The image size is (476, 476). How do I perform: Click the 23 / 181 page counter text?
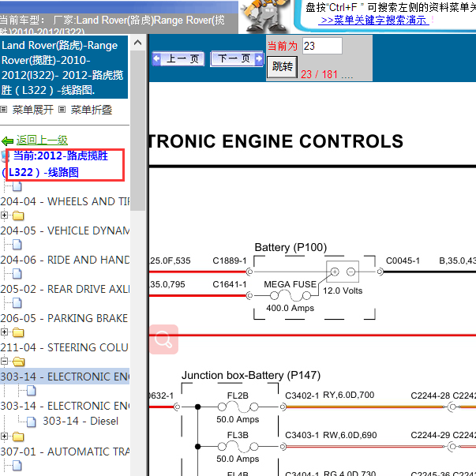tap(320, 74)
